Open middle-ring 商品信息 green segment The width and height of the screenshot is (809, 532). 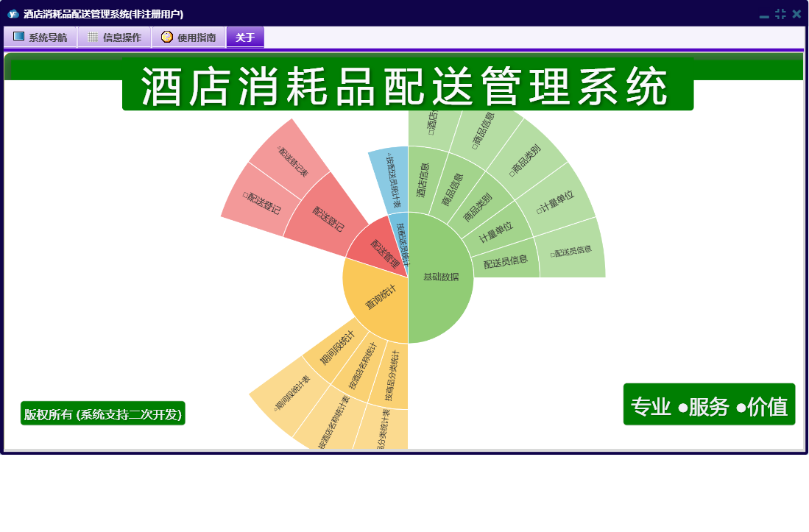[453, 190]
